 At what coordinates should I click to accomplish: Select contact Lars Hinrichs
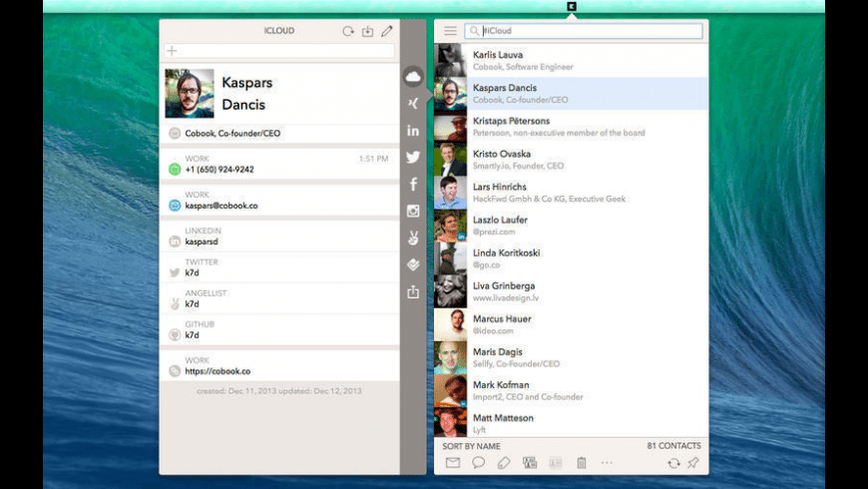[x=571, y=193]
